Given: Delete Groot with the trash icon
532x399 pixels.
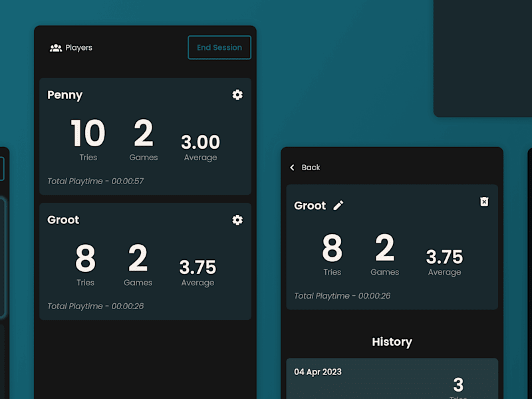Looking at the screenshot, I should 484,201.
